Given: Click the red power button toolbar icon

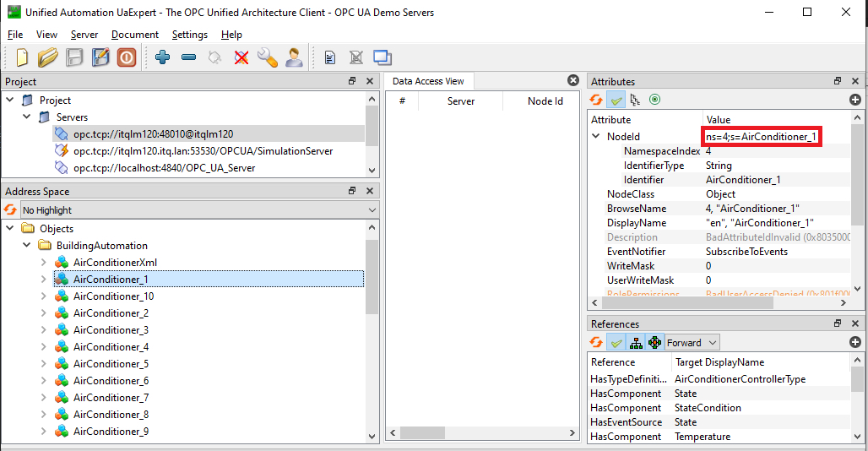Looking at the screenshot, I should [127, 57].
